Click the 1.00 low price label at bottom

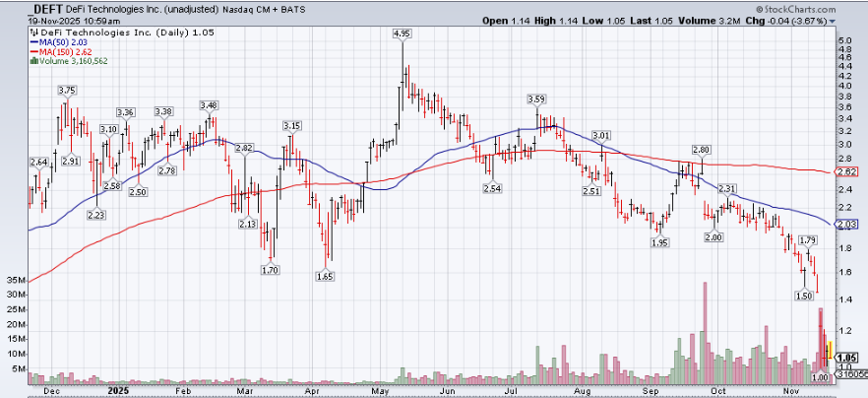[x=821, y=377]
